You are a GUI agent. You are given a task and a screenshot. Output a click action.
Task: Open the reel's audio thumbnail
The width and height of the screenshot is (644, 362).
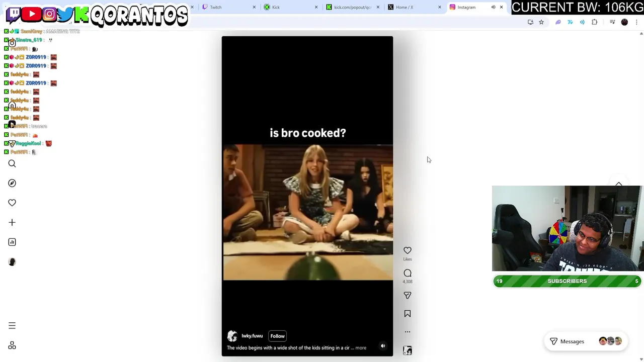tap(408, 350)
